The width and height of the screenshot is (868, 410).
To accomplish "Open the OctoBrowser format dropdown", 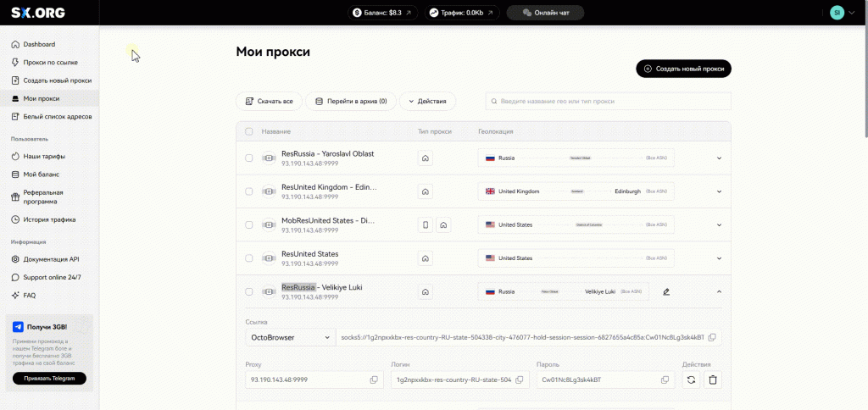I will tap(290, 337).
